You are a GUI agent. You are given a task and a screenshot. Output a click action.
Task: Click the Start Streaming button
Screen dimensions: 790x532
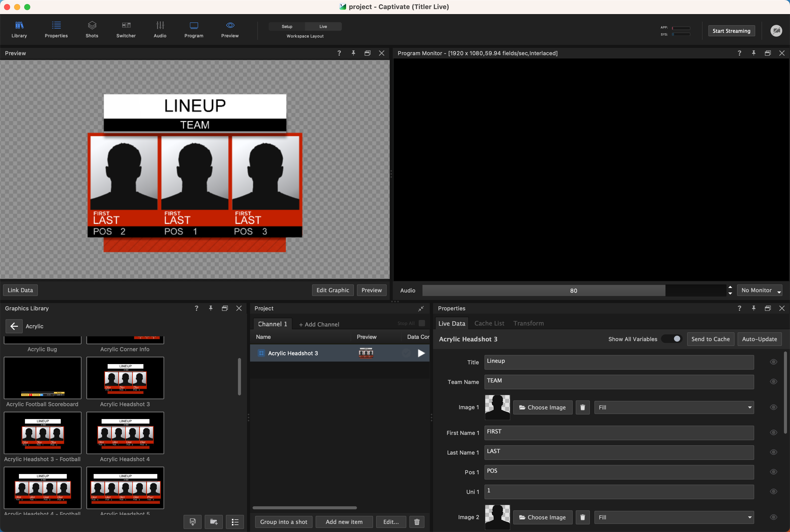pyautogui.click(x=731, y=31)
